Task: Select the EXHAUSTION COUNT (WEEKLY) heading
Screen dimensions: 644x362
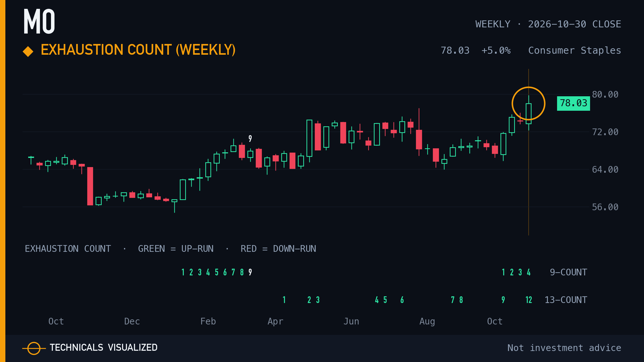Action: 138,50
